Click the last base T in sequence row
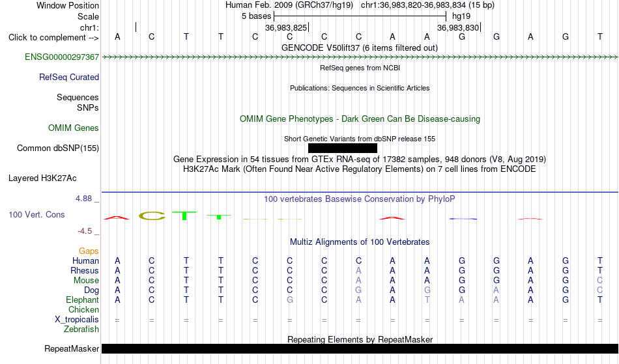 (x=599, y=36)
